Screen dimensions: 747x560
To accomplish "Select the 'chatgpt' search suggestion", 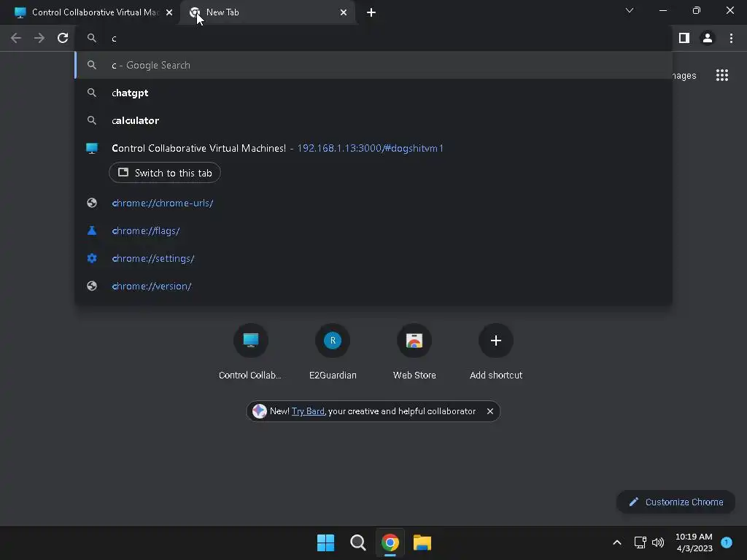I will pyautogui.click(x=373, y=93).
